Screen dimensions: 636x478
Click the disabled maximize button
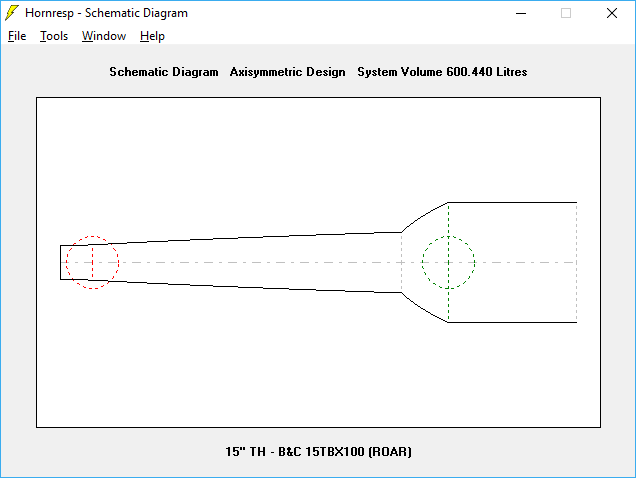point(566,13)
